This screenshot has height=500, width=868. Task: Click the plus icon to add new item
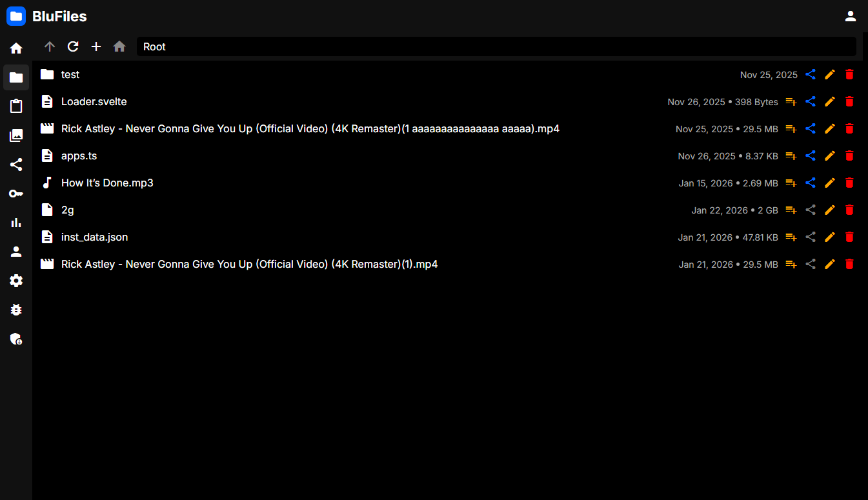click(x=96, y=46)
